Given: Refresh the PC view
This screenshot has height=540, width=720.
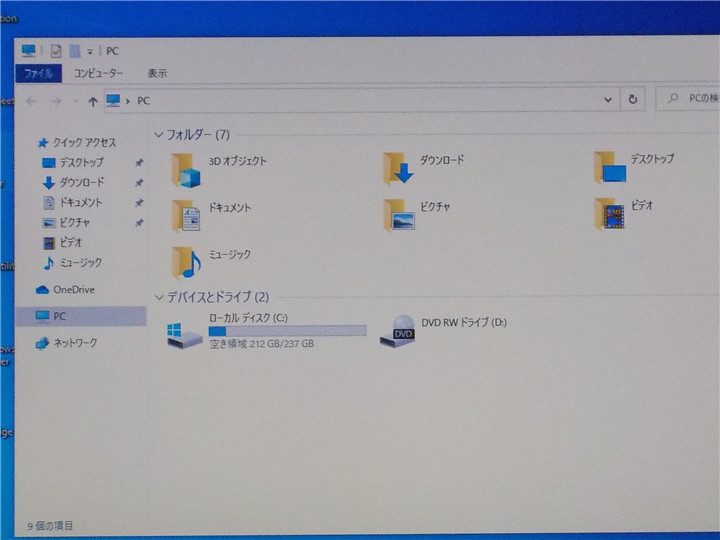Looking at the screenshot, I should (x=633, y=99).
